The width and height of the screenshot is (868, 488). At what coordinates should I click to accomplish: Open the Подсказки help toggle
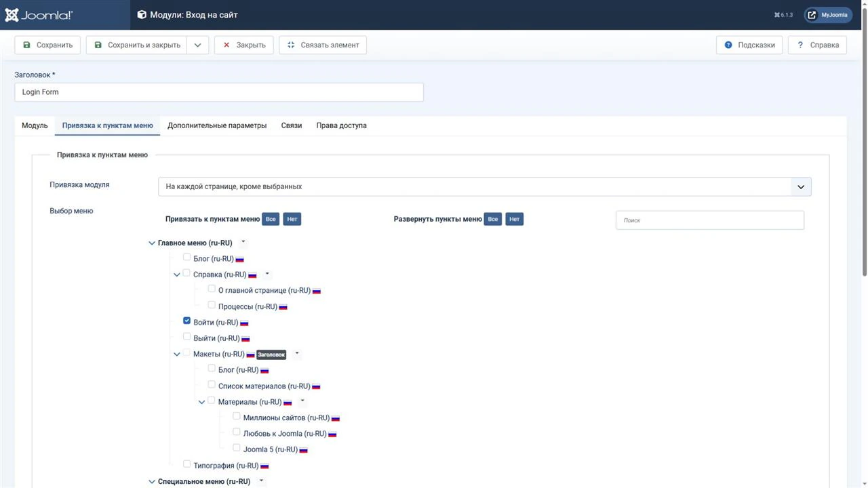pyautogui.click(x=749, y=45)
